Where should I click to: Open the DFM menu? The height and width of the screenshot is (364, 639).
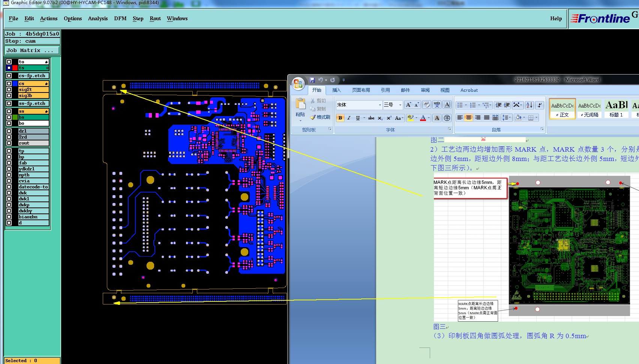pyautogui.click(x=120, y=18)
